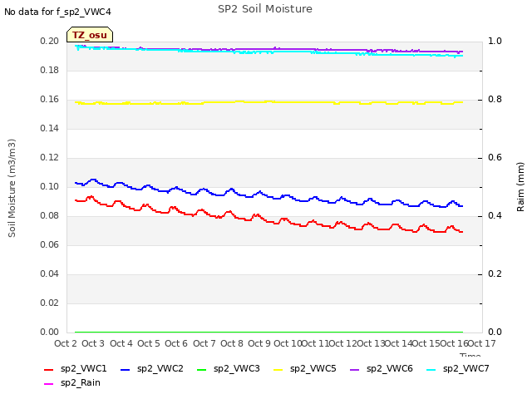
Task: Click the purple sp2_VWC6 legend swatch
Action: tap(355, 369)
